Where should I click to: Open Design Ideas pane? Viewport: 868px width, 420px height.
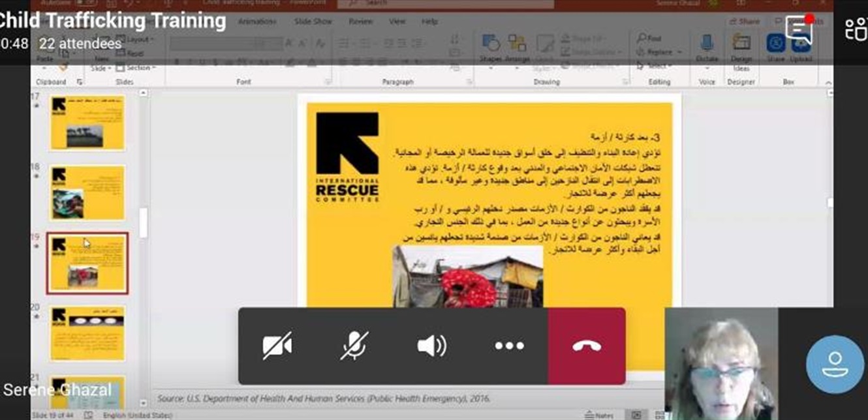[x=741, y=52]
